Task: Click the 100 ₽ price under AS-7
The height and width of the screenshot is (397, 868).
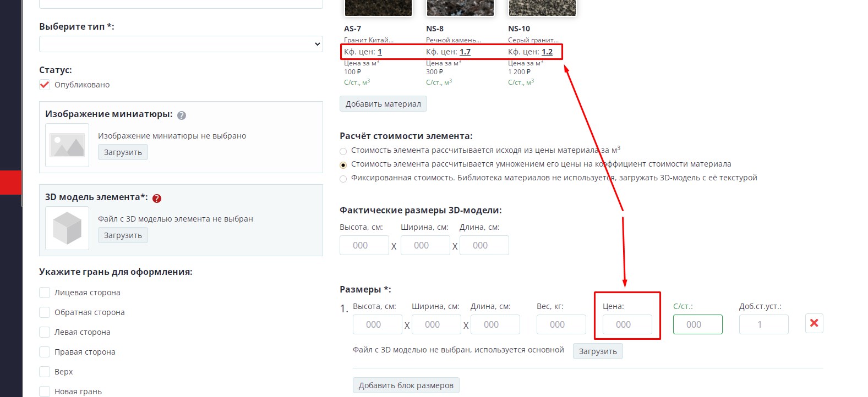Action: click(x=352, y=72)
